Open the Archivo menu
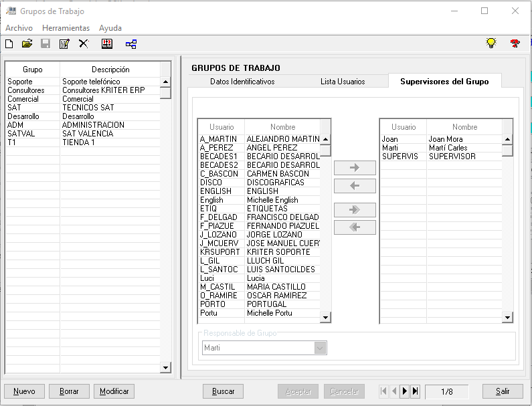 tap(19, 28)
